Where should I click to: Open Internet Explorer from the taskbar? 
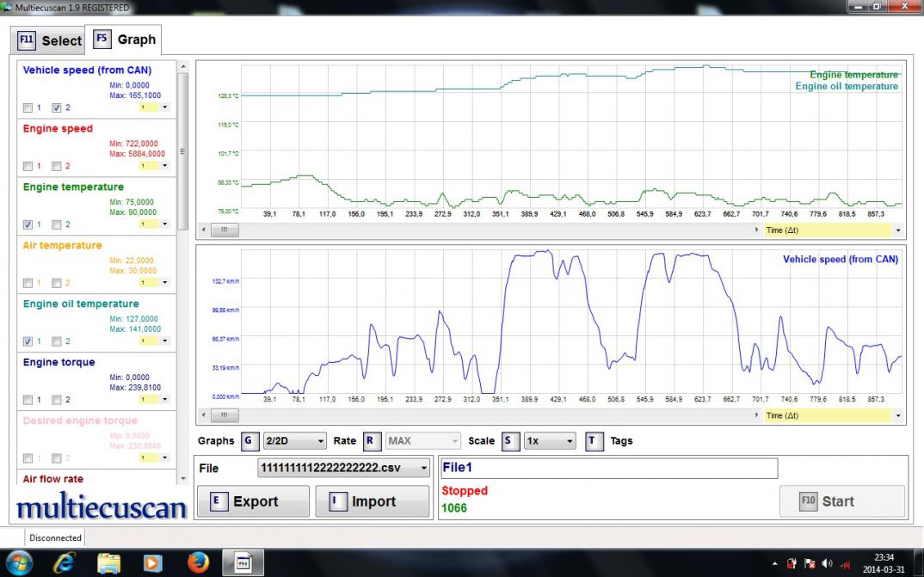65,562
